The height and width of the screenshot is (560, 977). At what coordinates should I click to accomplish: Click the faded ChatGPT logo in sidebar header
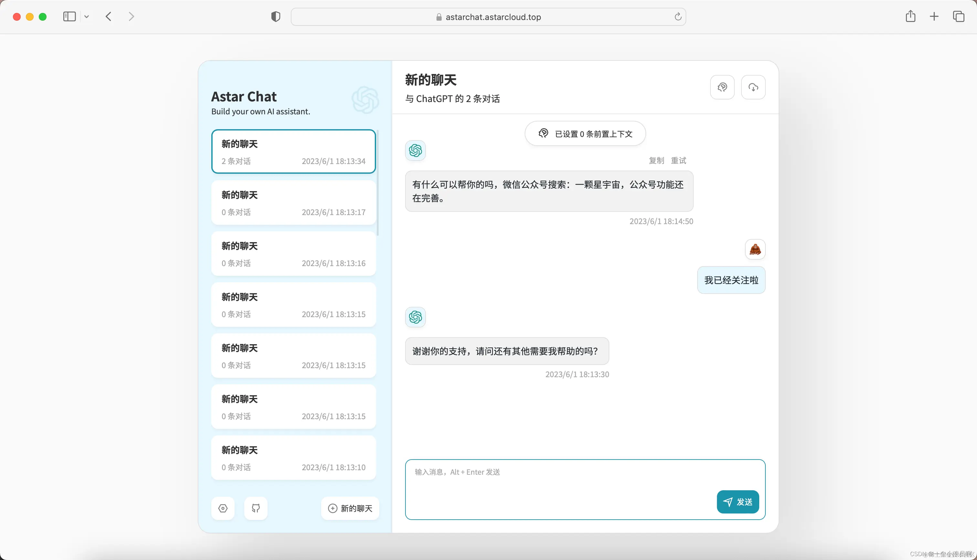pos(365,99)
